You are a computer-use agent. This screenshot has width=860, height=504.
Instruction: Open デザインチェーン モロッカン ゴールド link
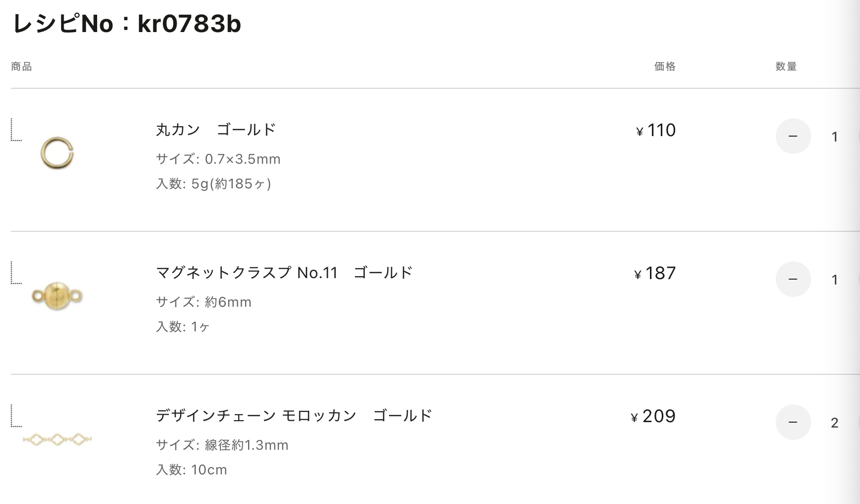click(294, 416)
